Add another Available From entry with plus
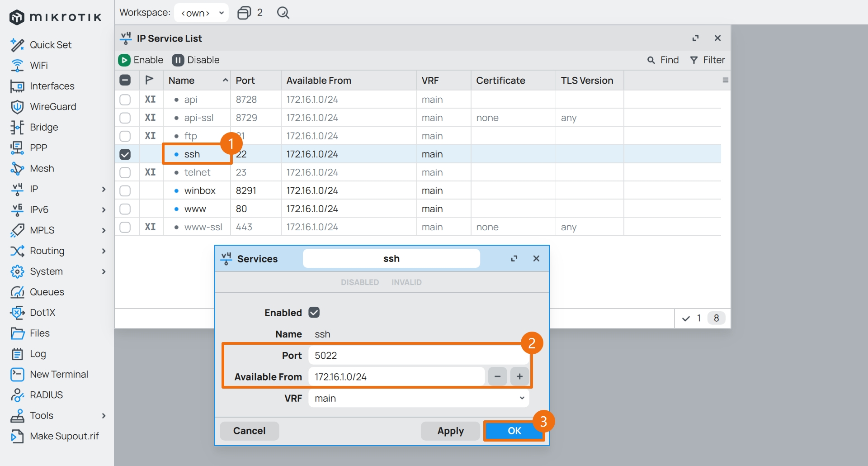 (x=520, y=376)
